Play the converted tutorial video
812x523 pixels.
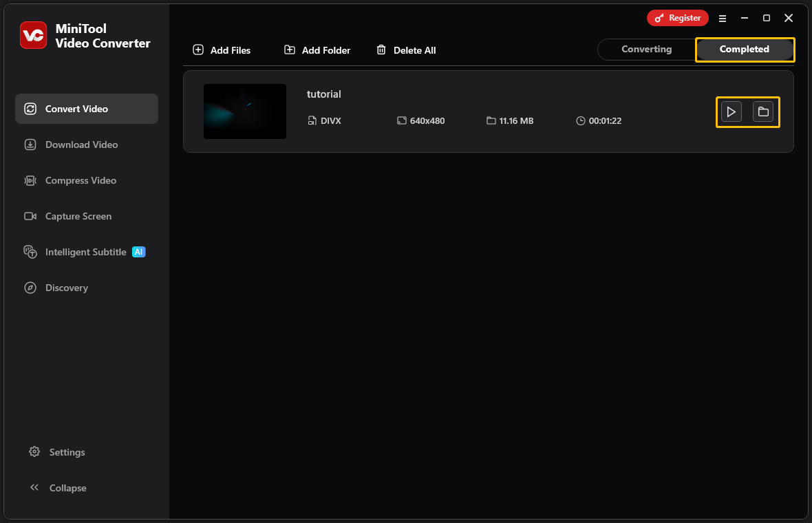click(x=731, y=111)
